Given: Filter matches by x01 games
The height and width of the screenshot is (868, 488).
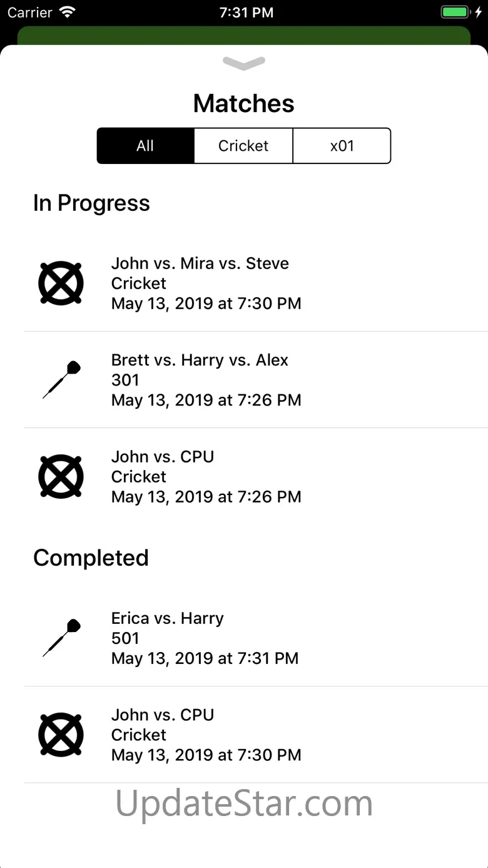Looking at the screenshot, I should click(x=342, y=146).
